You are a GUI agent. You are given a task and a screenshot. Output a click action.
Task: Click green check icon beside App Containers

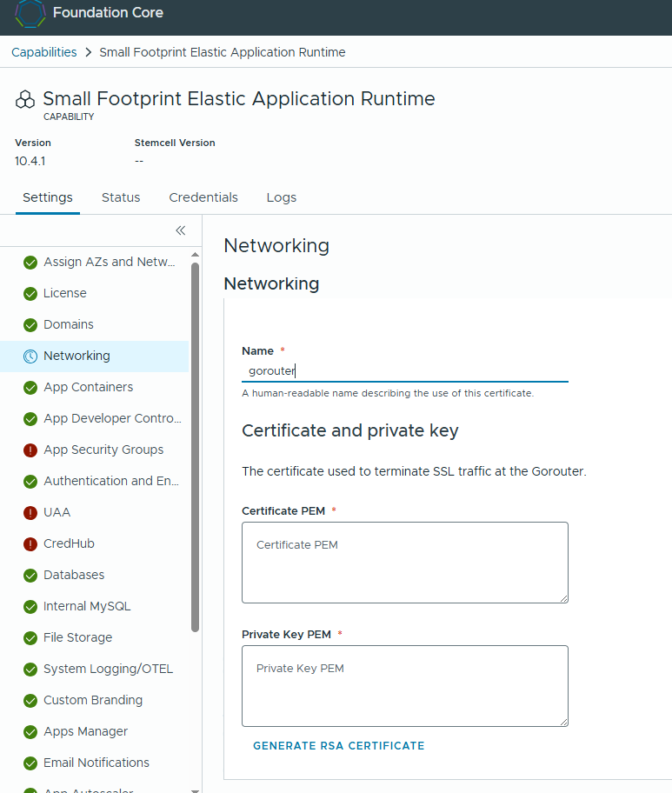pyautogui.click(x=30, y=388)
